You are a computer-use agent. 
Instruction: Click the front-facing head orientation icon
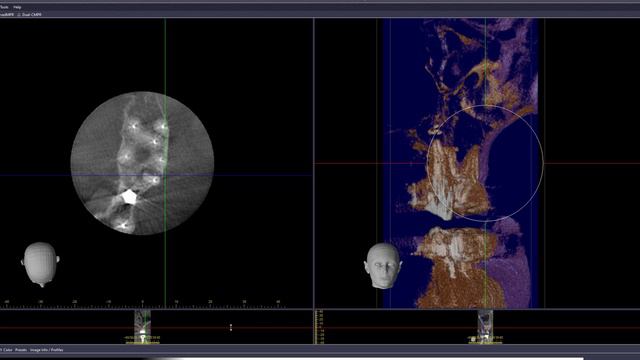point(382,266)
